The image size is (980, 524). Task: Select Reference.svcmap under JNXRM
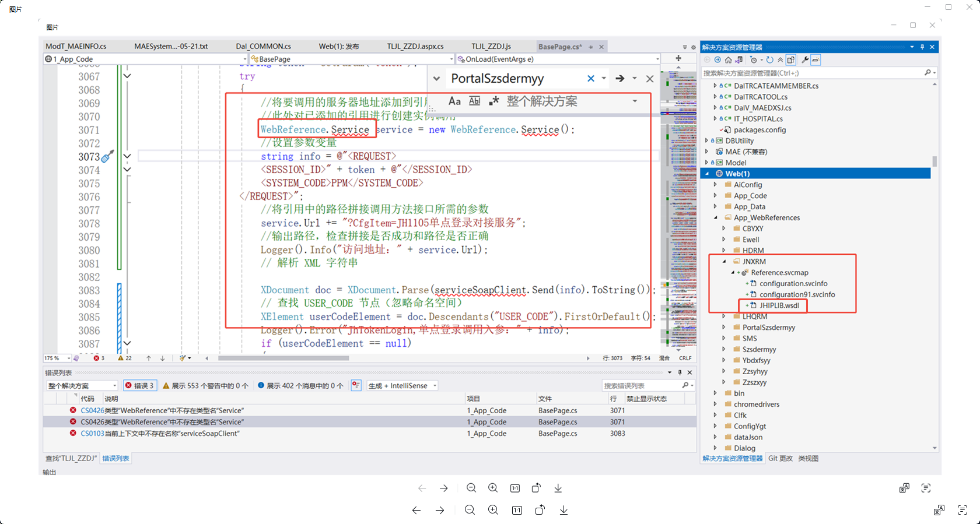[x=779, y=272]
